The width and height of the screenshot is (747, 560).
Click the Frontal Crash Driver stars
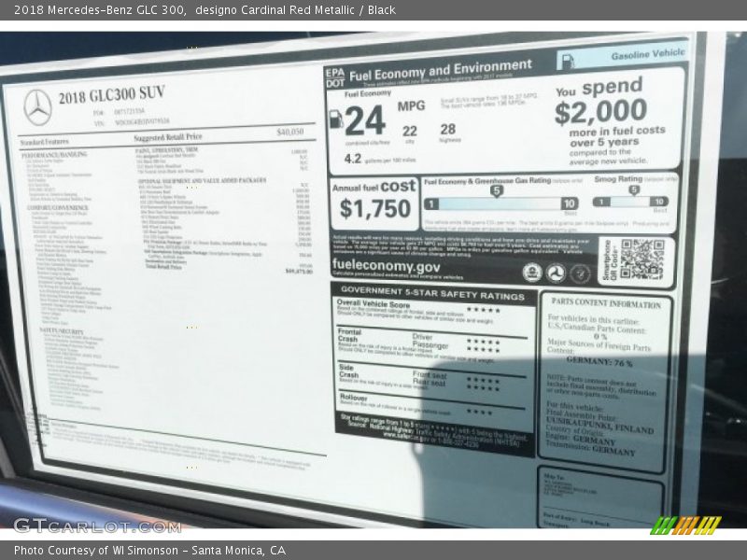[483, 342]
